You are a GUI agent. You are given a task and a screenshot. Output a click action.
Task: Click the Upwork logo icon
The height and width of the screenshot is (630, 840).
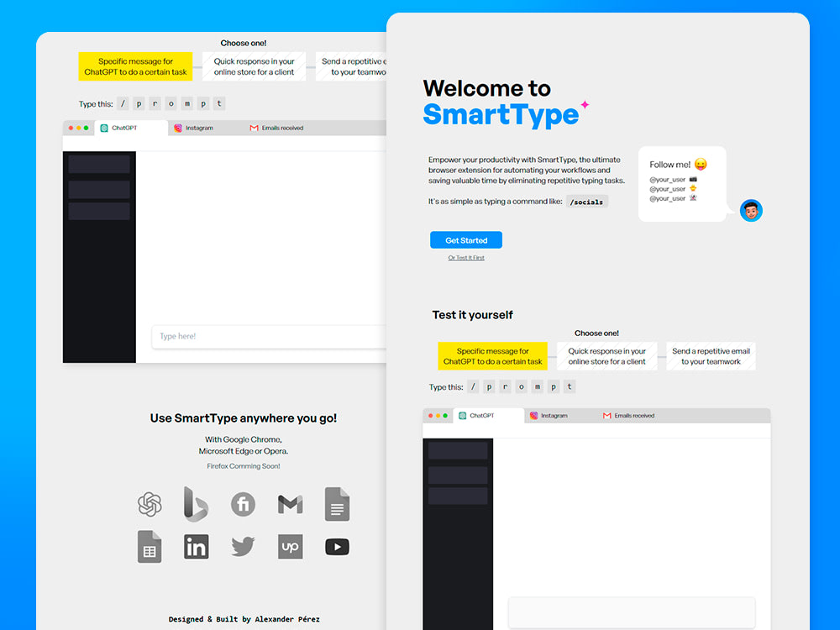click(x=290, y=547)
